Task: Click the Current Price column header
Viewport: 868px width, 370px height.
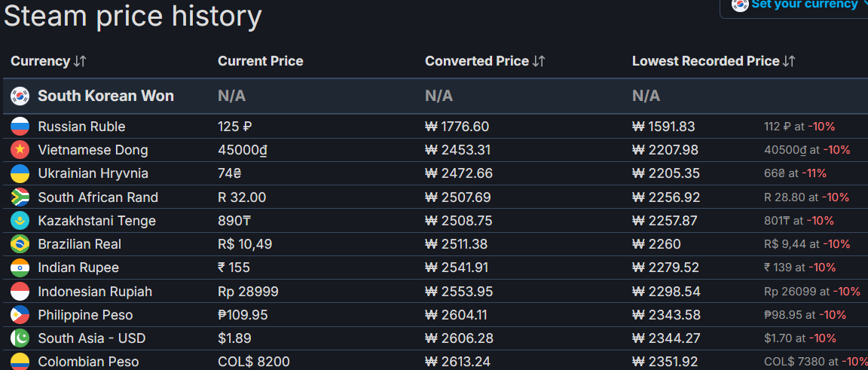Action: coord(260,61)
